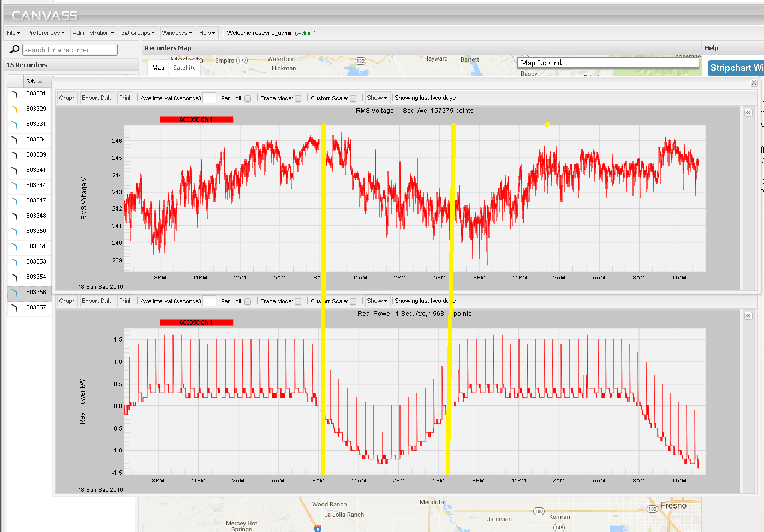Collapse the Real Power chart using the double-arrow icon
This screenshot has width=764, height=532.
(748, 315)
